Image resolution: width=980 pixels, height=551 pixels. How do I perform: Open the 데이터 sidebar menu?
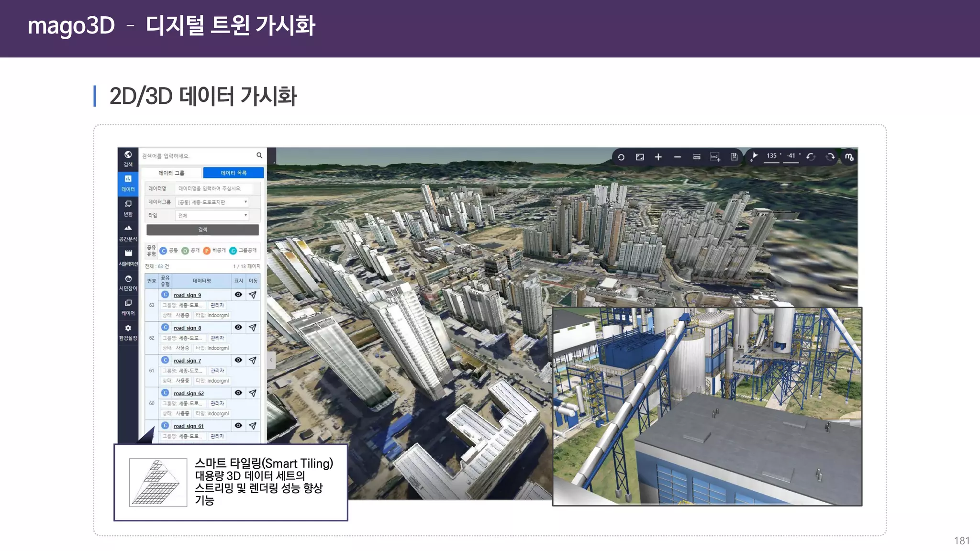tap(128, 183)
